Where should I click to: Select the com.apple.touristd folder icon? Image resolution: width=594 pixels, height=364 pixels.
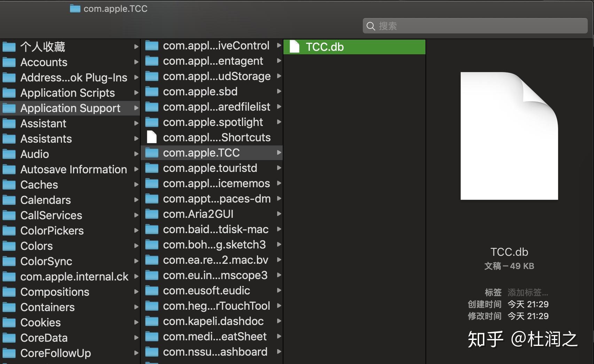(x=152, y=168)
